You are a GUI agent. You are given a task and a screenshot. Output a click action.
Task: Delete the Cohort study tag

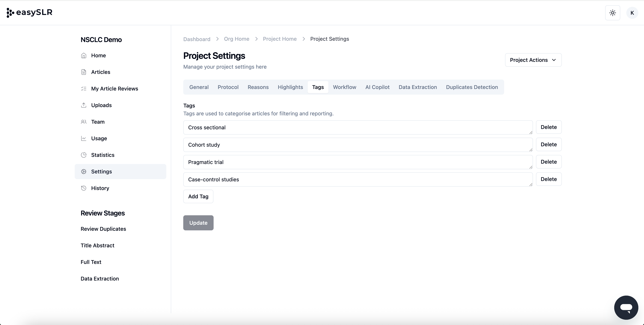point(548,145)
